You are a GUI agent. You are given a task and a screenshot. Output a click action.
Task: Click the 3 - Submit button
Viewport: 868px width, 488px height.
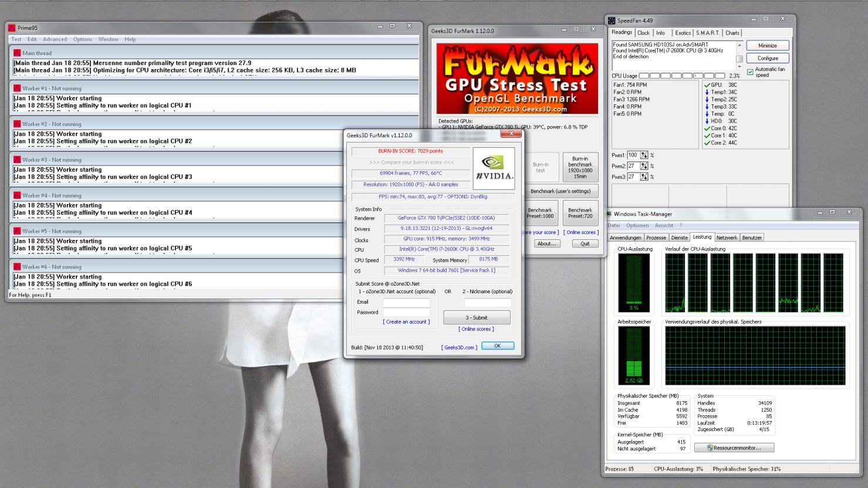point(477,317)
